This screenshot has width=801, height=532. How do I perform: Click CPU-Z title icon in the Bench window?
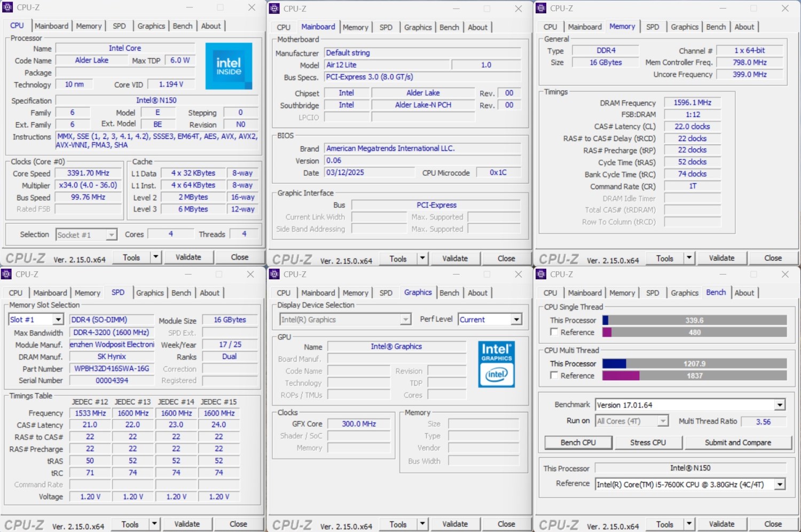tap(541, 274)
